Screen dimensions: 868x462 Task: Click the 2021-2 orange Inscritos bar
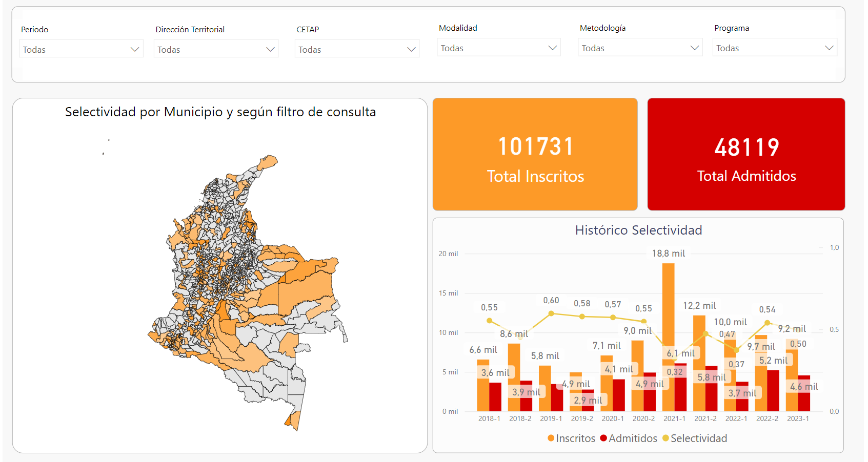[x=699, y=348]
